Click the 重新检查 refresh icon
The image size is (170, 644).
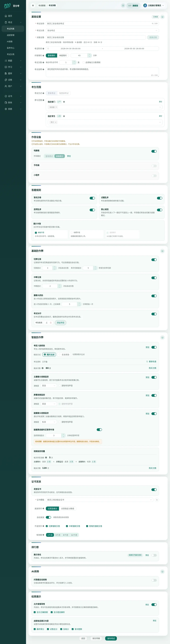(x=147, y=362)
